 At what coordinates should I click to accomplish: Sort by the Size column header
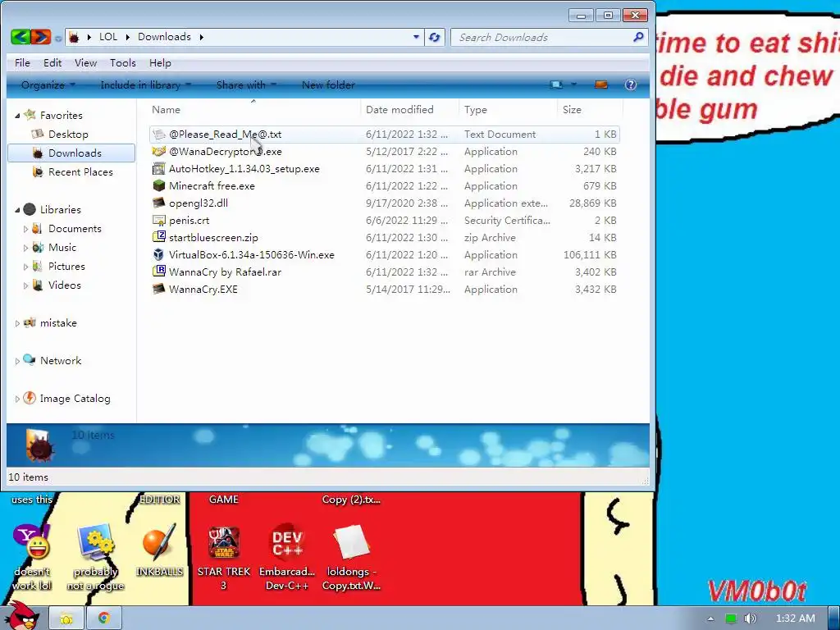coord(572,109)
